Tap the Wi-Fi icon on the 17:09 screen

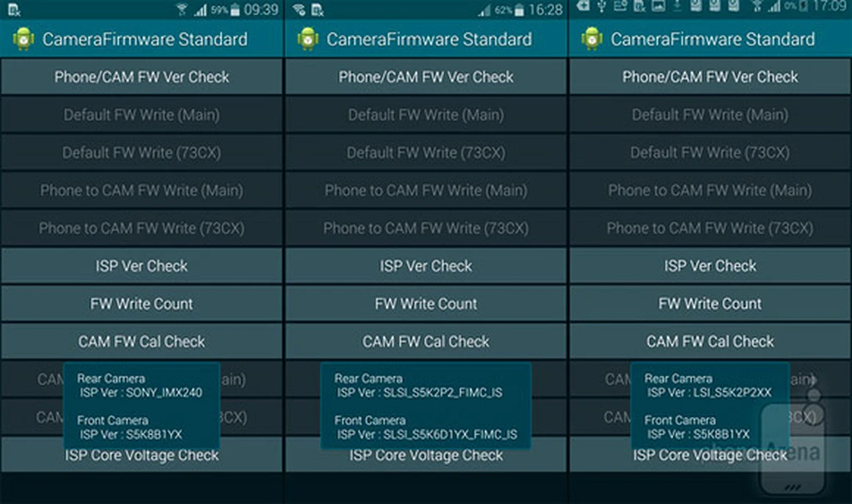756,7
